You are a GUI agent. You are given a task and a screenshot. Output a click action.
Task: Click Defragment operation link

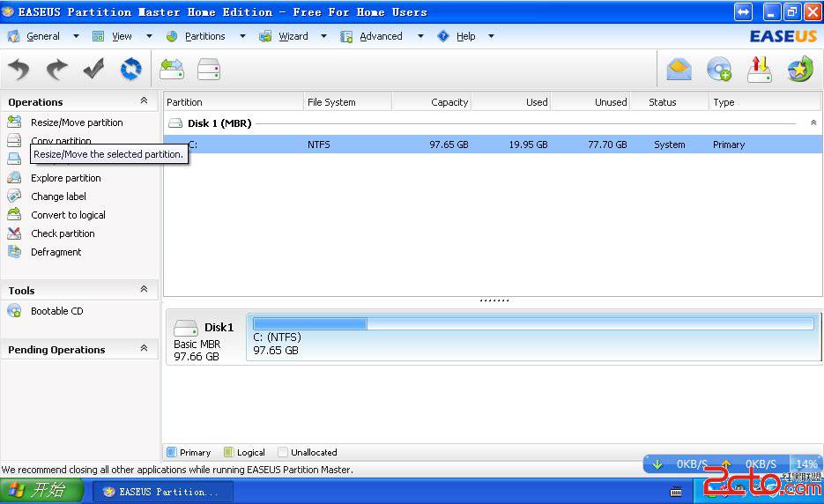(x=56, y=252)
